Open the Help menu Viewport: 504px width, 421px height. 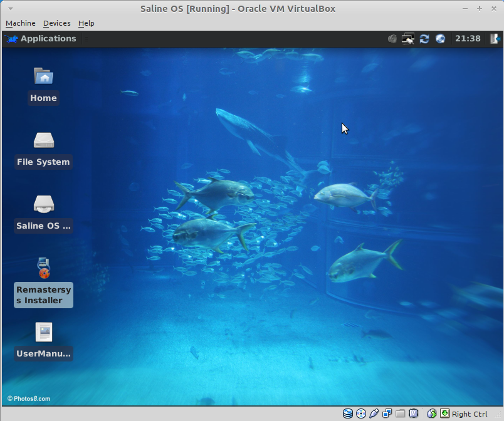pyautogui.click(x=86, y=23)
